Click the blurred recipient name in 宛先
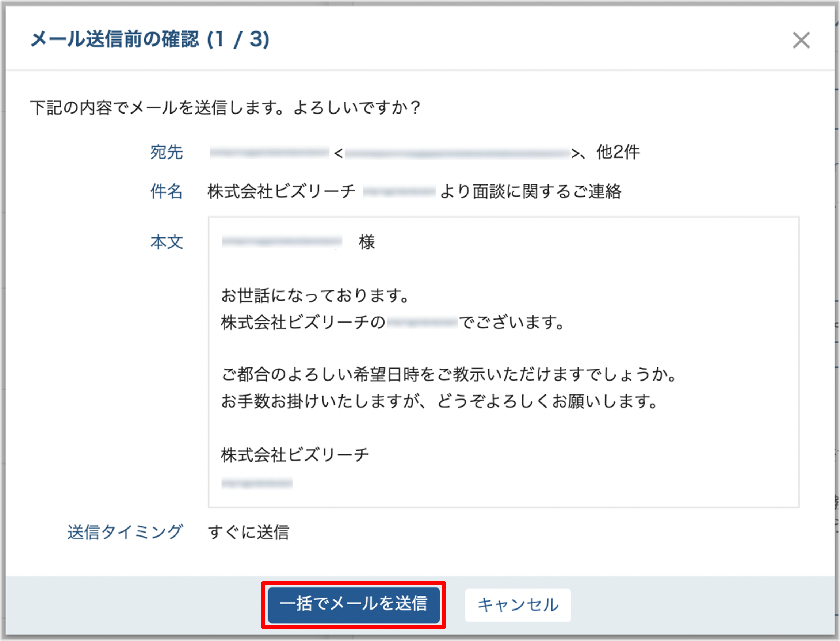840x641 pixels. pos(269,153)
